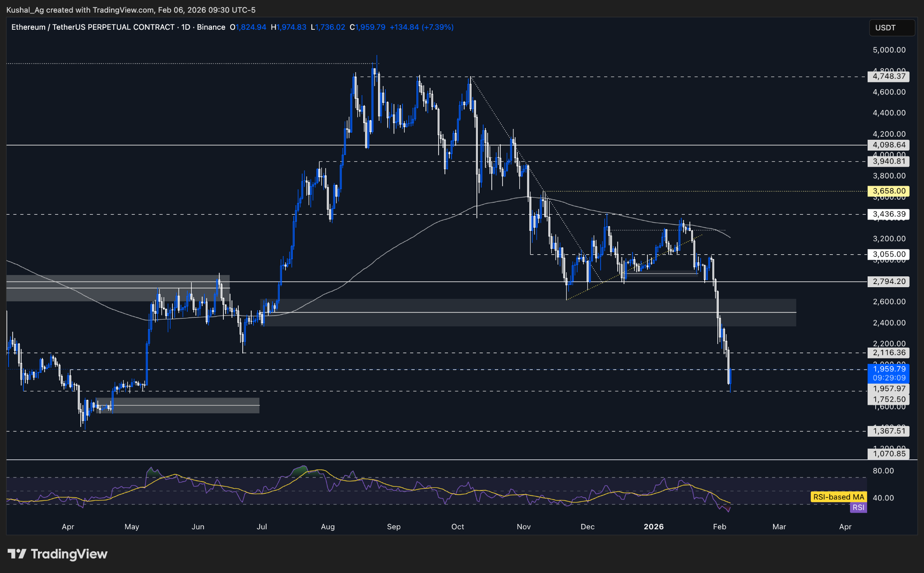Click the 2026 year marker on time axis
This screenshot has height=573, width=924.
653,527
